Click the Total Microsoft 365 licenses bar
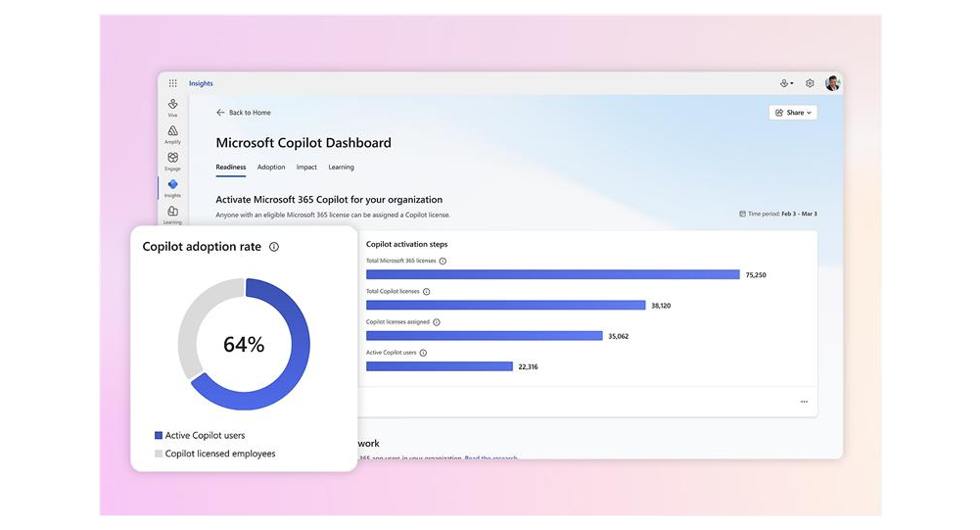This screenshot has width=980, height=530. 552,274
